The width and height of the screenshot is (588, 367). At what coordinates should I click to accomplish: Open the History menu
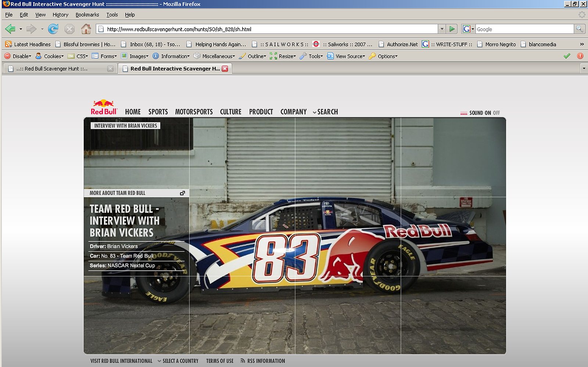pyautogui.click(x=60, y=15)
